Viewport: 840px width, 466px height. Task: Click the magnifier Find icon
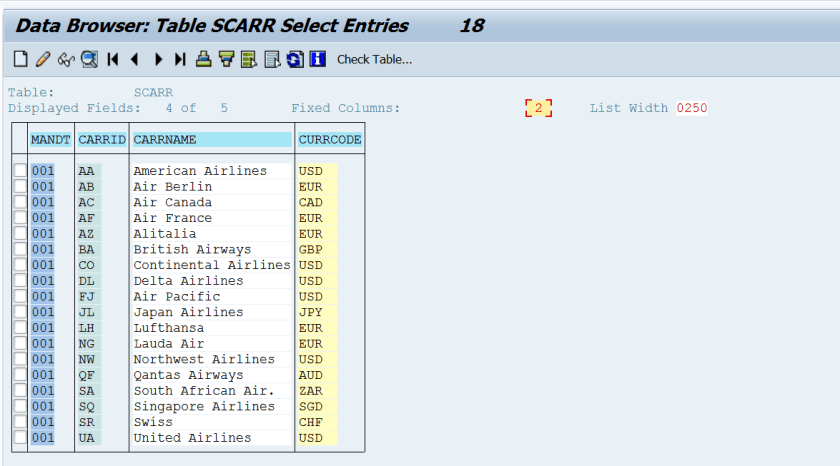click(x=89, y=59)
